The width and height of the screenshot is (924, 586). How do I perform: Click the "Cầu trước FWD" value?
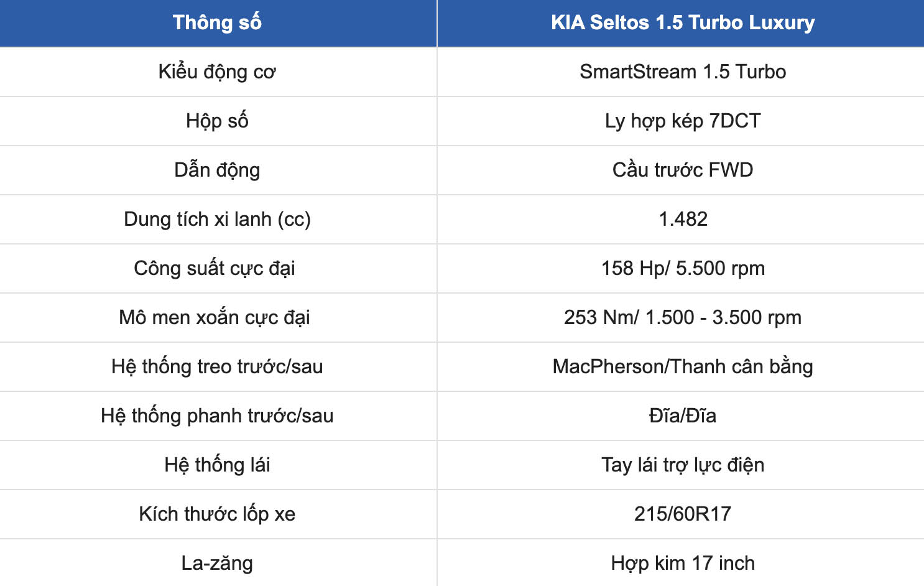click(682, 170)
